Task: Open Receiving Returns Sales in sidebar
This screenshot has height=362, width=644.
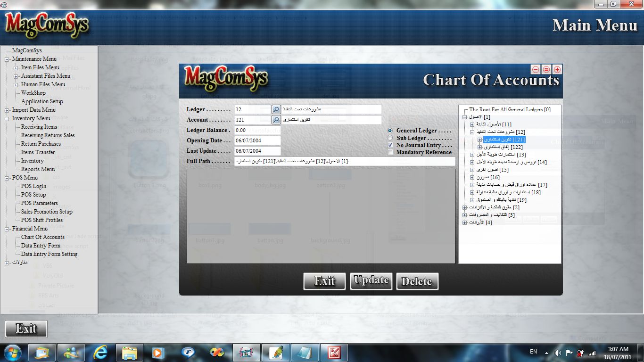Action: click(x=48, y=135)
